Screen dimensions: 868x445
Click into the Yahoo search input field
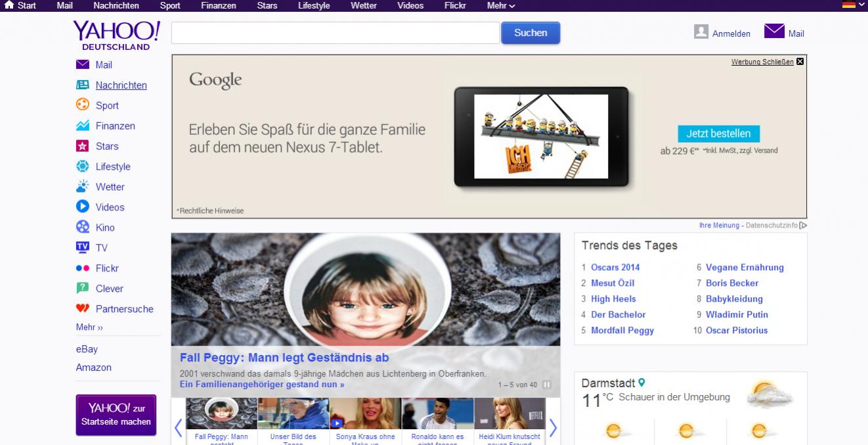tap(335, 33)
